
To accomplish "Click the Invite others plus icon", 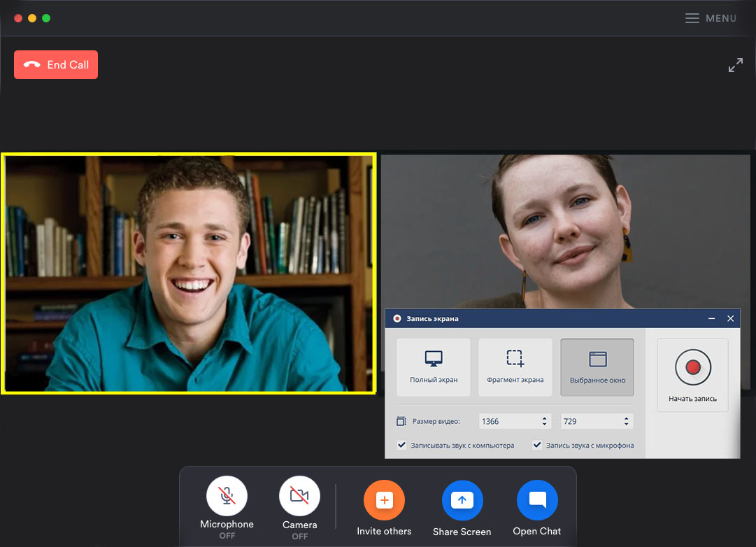I will 384,501.
